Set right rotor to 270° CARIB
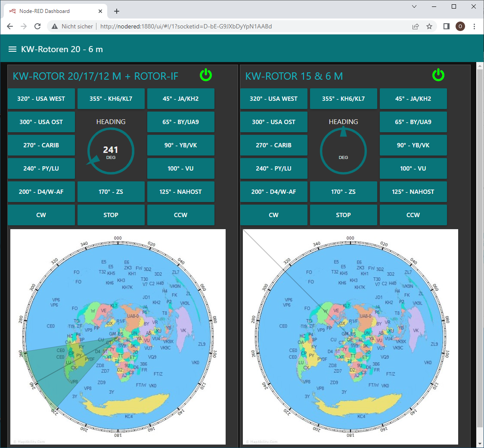The height and width of the screenshot is (448, 484). tap(273, 145)
